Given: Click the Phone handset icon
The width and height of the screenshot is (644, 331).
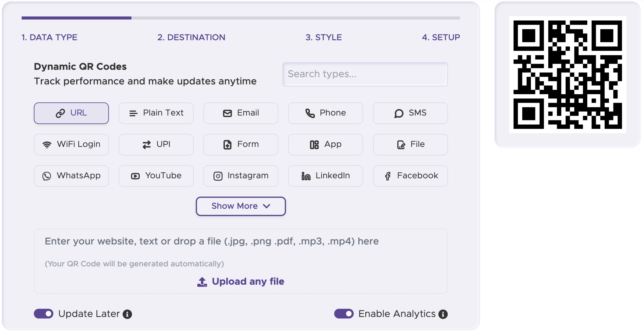Looking at the screenshot, I should click(x=310, y=113).
